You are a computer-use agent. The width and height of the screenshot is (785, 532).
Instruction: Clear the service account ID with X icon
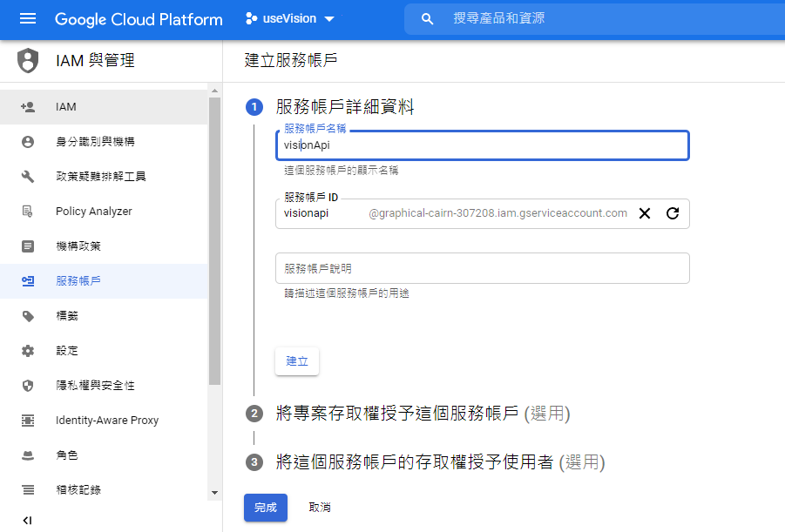pos(645,213)
